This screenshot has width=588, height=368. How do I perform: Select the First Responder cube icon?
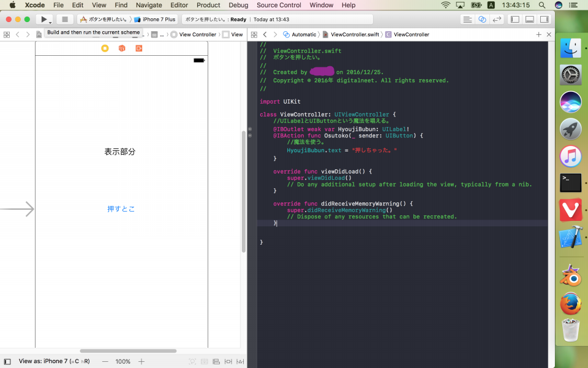122,48
